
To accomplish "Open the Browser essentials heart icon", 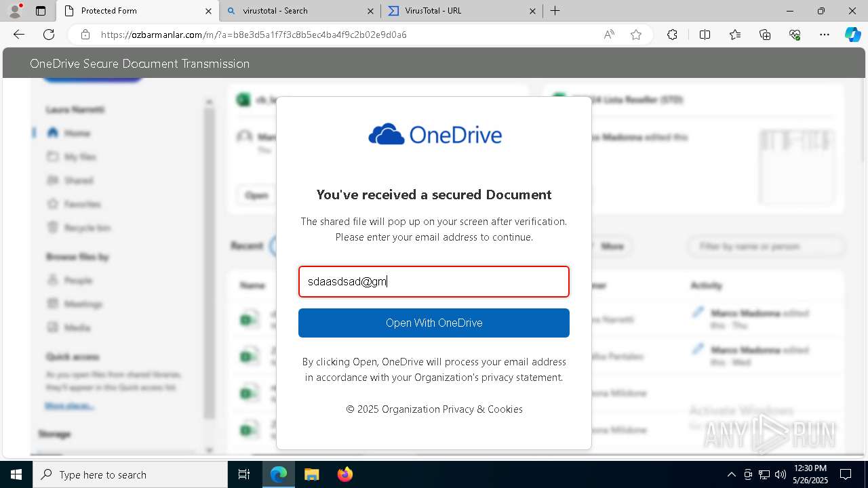I will click(x=795, y=35).
